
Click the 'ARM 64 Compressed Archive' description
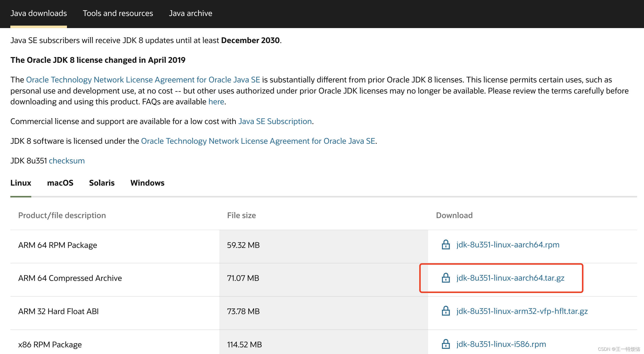click(x=70, y=278)
